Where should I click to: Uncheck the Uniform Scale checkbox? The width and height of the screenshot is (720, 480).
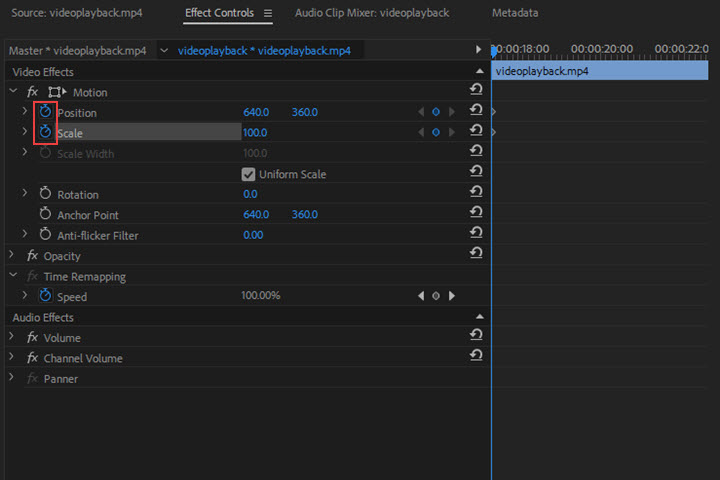coord(249,174)
